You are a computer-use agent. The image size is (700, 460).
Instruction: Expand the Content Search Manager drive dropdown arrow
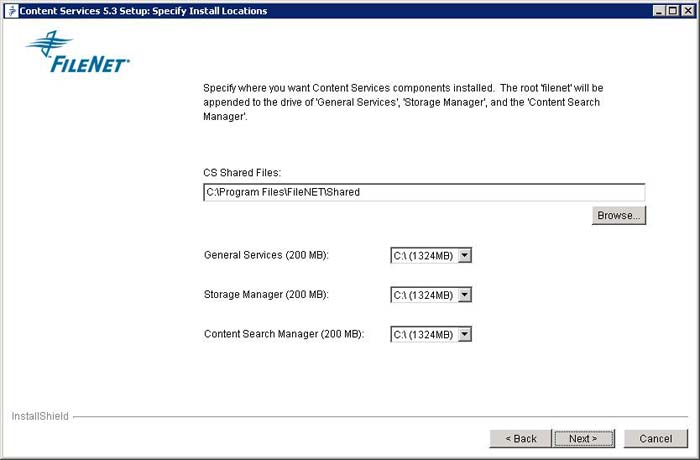(x=465, y=334)
